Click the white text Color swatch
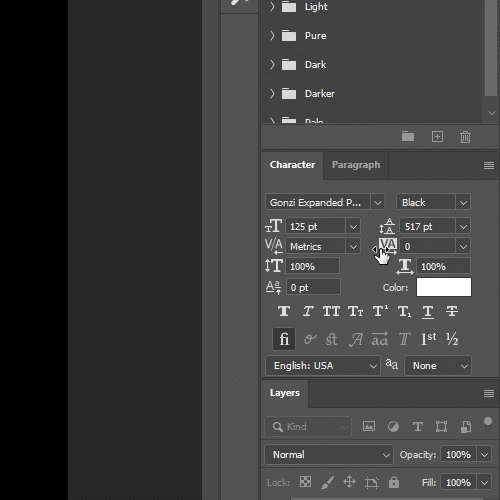 (x=444, y=287)
